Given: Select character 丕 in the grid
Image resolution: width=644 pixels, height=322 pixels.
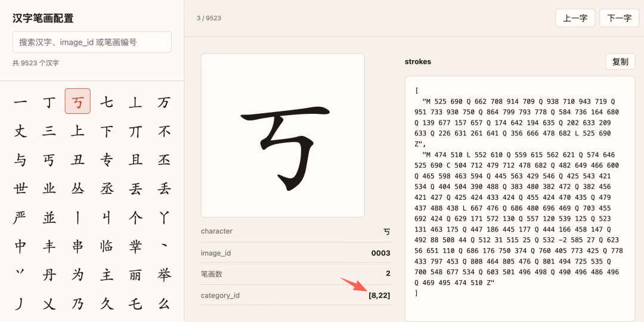Looking at the screenshot, I should tap(164, 159).
